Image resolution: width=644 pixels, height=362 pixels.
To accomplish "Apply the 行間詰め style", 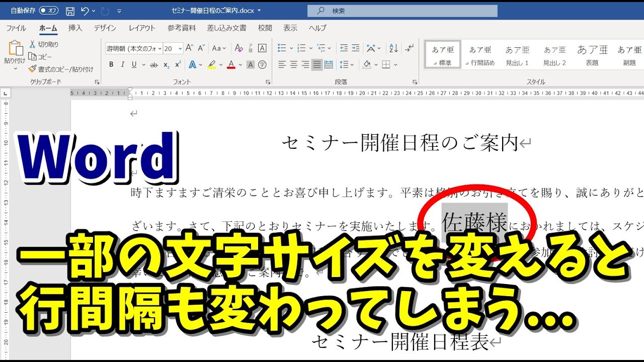I will coord(480,55).
